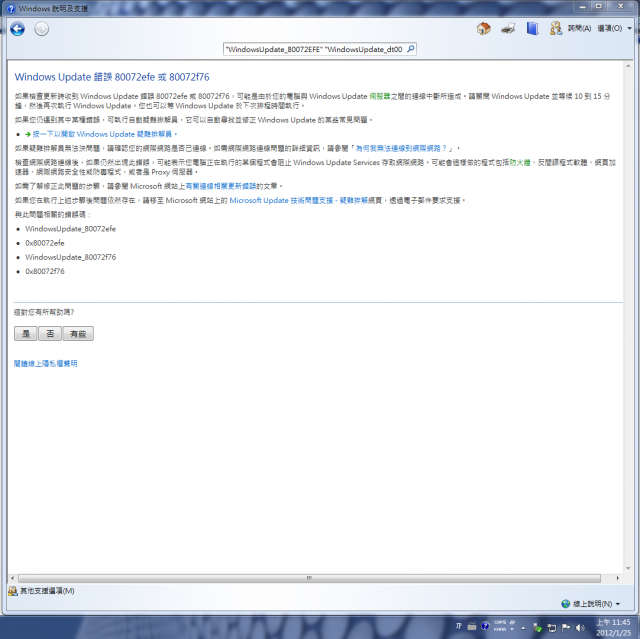This screenshot has width=640, height=639.
Task: Open the 閱讀線上隱私權聲明 privacy link
Action: point(45,364)
